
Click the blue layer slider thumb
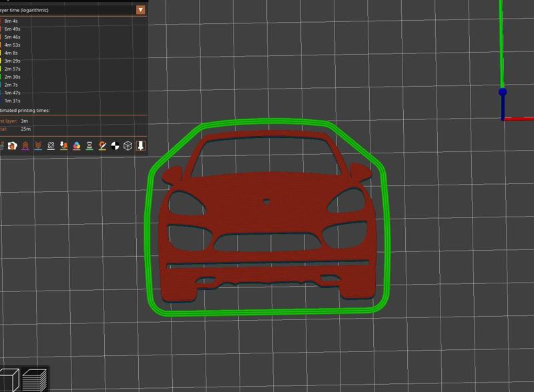point(503,92)
